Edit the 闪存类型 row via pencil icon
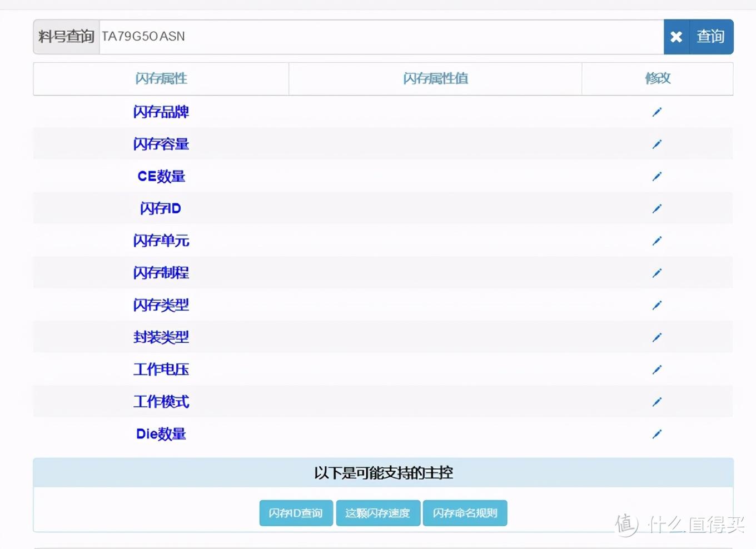The image size is (756, 549). (657, 305)
